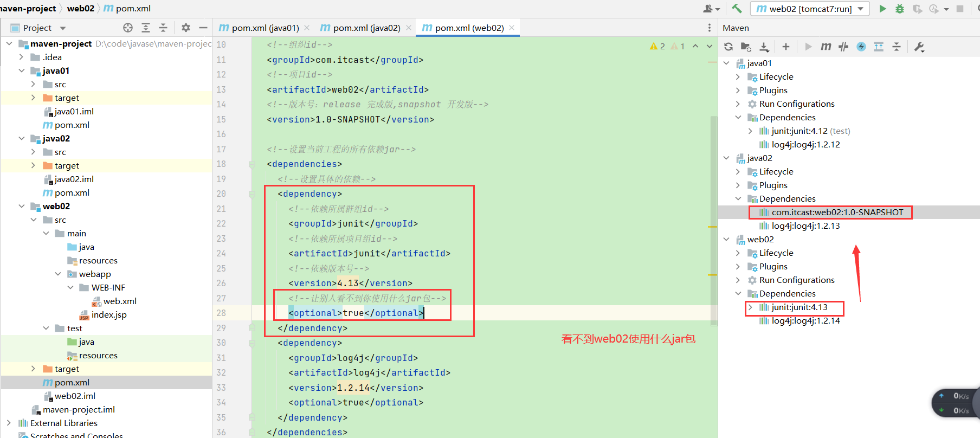Reload All Maven Projects icon

[728, 47]
